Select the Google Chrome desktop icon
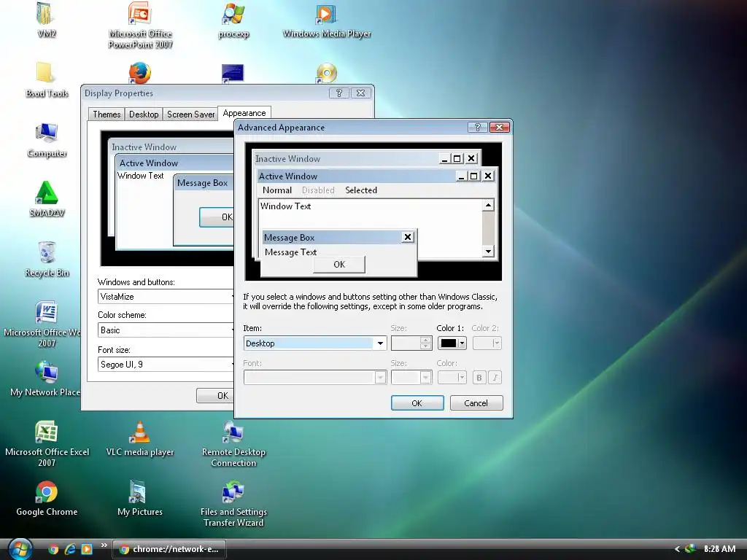Viewport: 747px width, 560px height. [47, 499]
